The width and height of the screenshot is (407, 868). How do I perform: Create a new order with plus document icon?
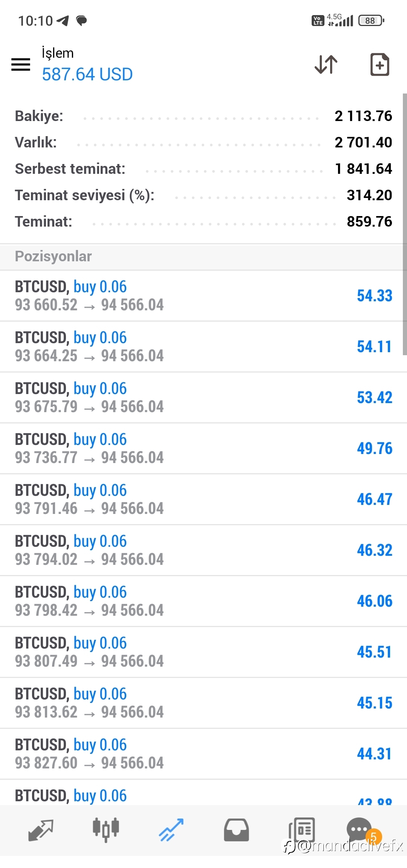[x=379, y=64]
